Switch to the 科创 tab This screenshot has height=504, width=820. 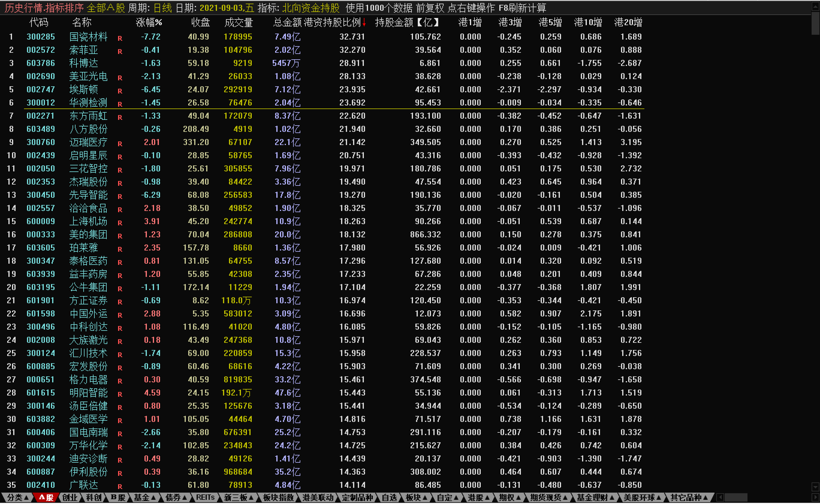coord(94,497)
